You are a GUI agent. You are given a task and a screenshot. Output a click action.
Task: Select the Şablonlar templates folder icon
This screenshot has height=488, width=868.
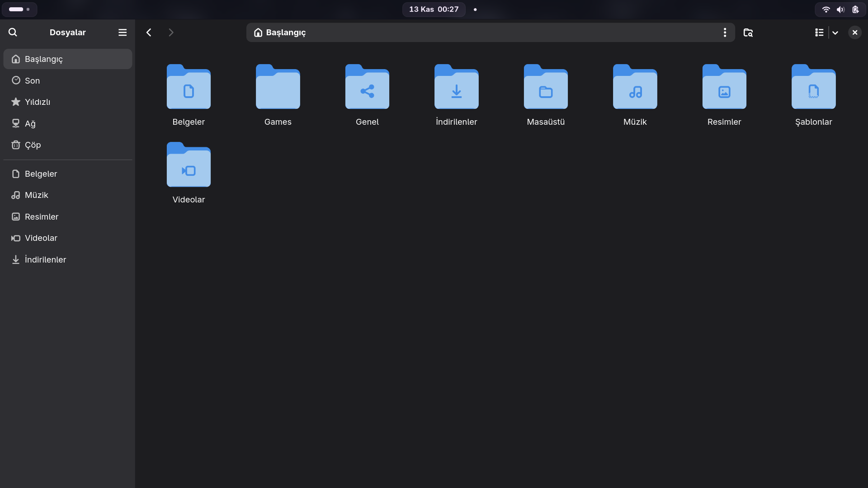click(813, 87)
